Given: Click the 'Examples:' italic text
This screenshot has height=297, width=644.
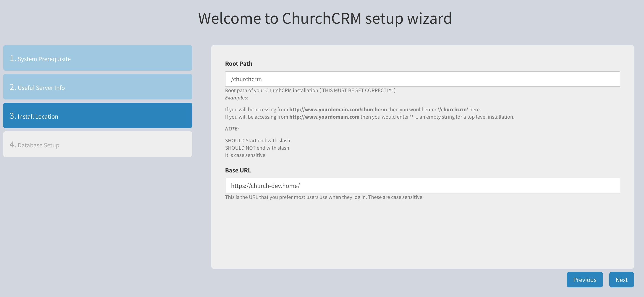Looking at the screenshot, I should 236,98.
